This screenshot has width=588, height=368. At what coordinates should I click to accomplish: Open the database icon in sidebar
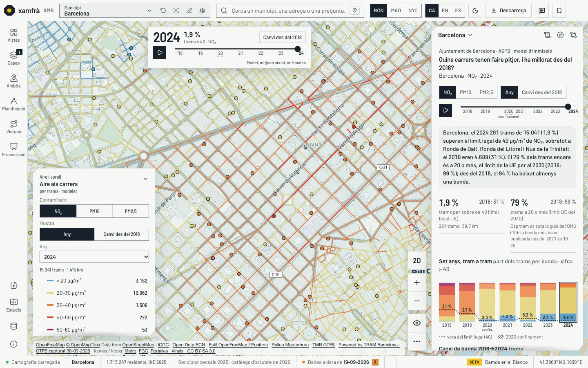(13, 326)
